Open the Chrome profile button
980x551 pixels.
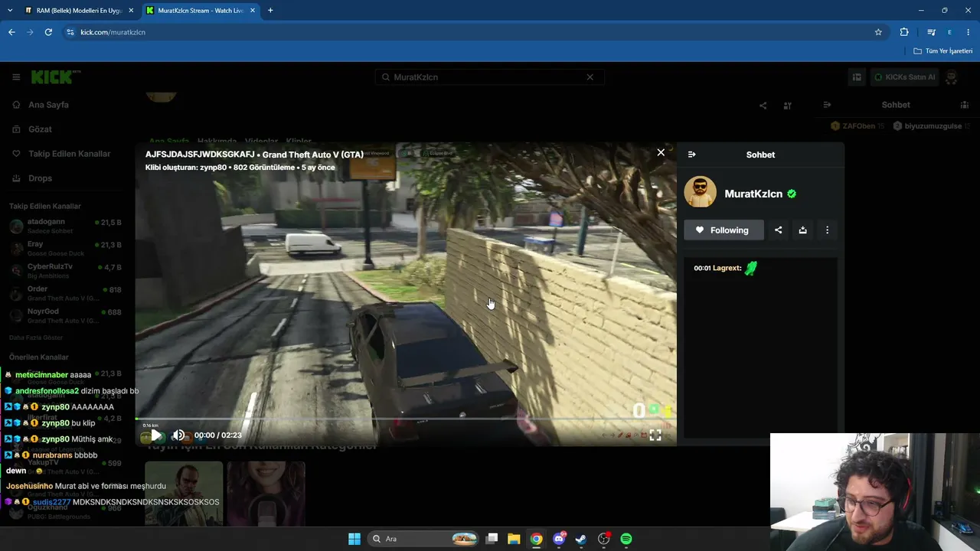(949, 32)
